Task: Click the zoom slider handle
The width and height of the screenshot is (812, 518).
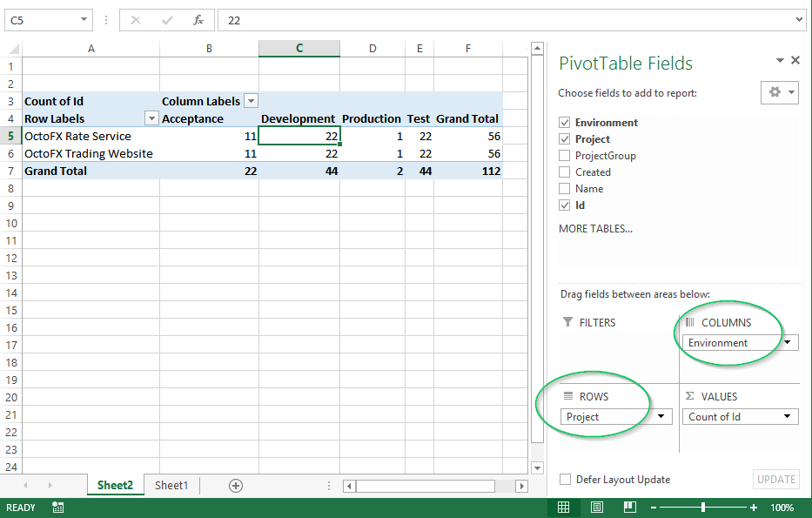Action: point(703,508)
